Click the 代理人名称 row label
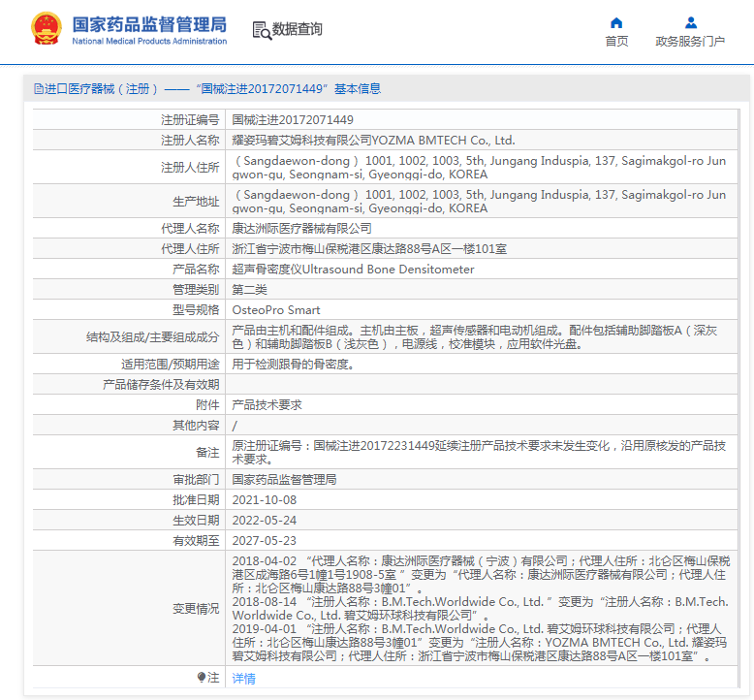This screenshot has height=700, width=754. point(190,229)
